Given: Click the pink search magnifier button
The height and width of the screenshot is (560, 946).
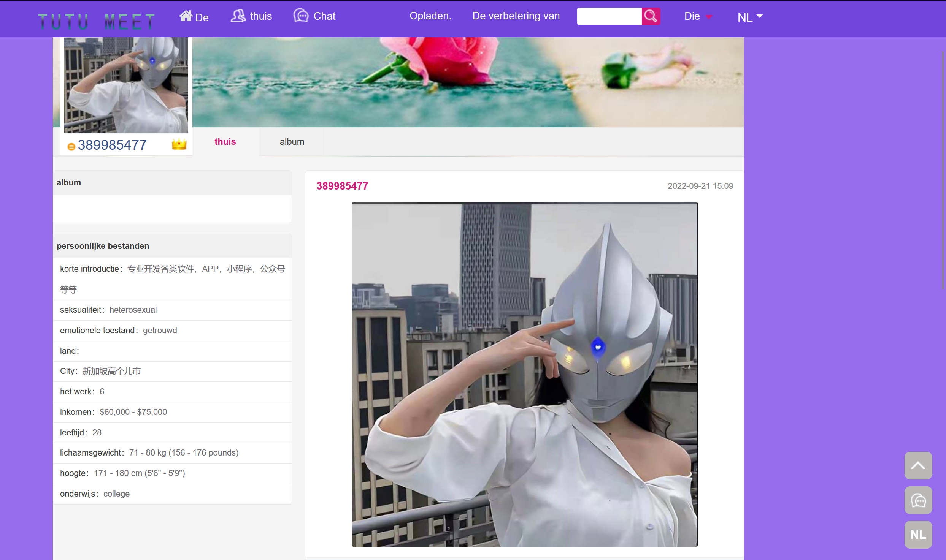Looking at the screenshot, I should pos(651,16).
